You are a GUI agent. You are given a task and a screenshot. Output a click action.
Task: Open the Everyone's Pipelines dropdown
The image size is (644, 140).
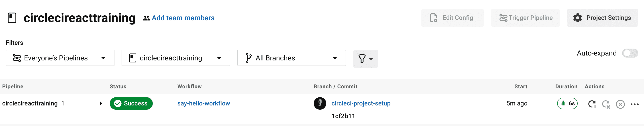click(60, 58)
